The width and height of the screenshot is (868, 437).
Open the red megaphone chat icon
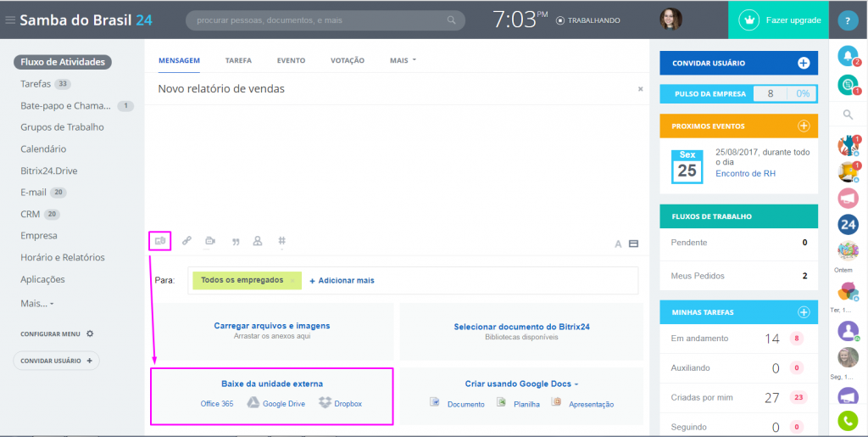pos(848,197)
